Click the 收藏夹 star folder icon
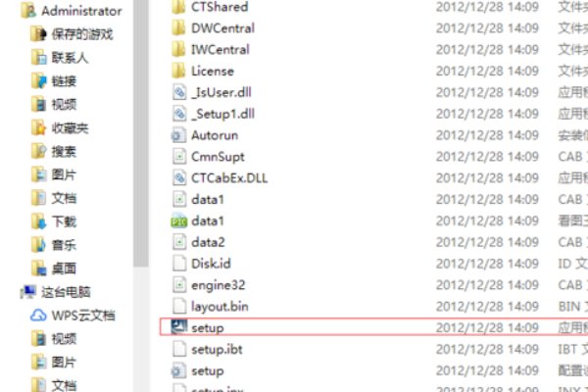 [38, 128]
